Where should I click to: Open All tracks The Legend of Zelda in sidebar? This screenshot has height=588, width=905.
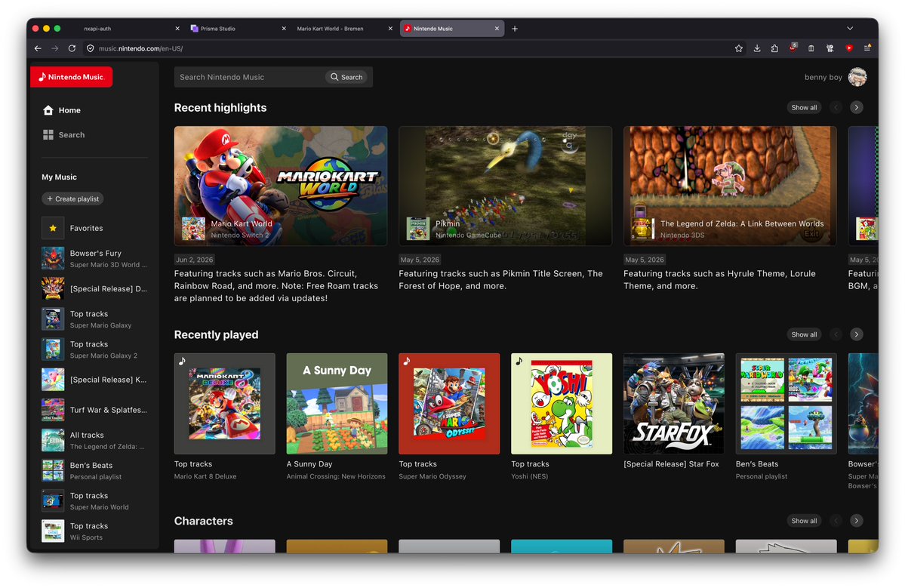pos(94,440)
